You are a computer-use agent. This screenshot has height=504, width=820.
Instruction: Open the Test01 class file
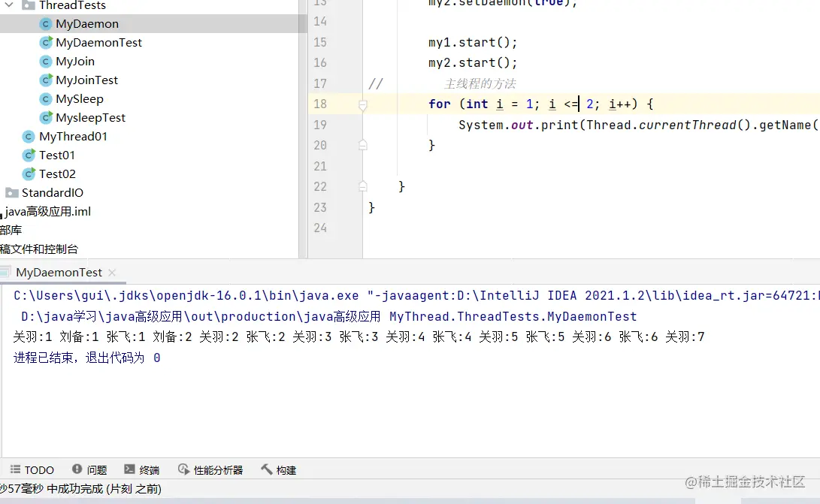point(57,155)
